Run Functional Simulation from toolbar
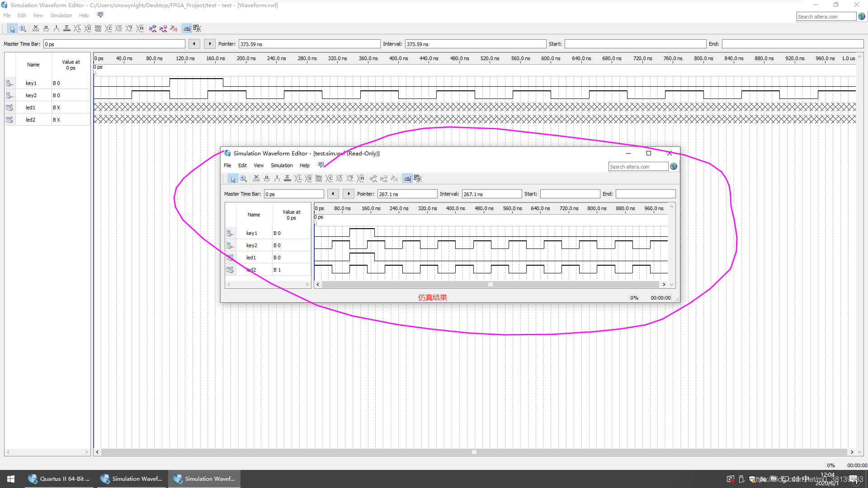The height and width of the screenshot is (488, 868). pyautogui.click(x=153, y=28)
